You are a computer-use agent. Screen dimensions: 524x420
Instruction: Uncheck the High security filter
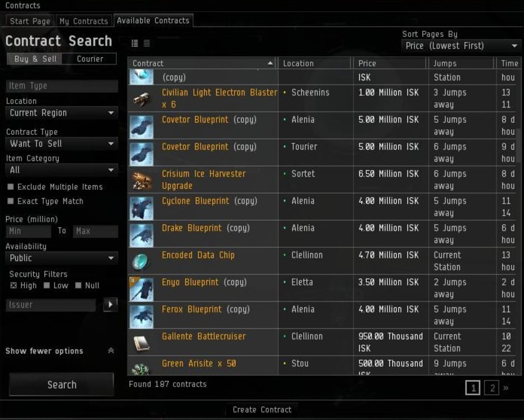13,286
